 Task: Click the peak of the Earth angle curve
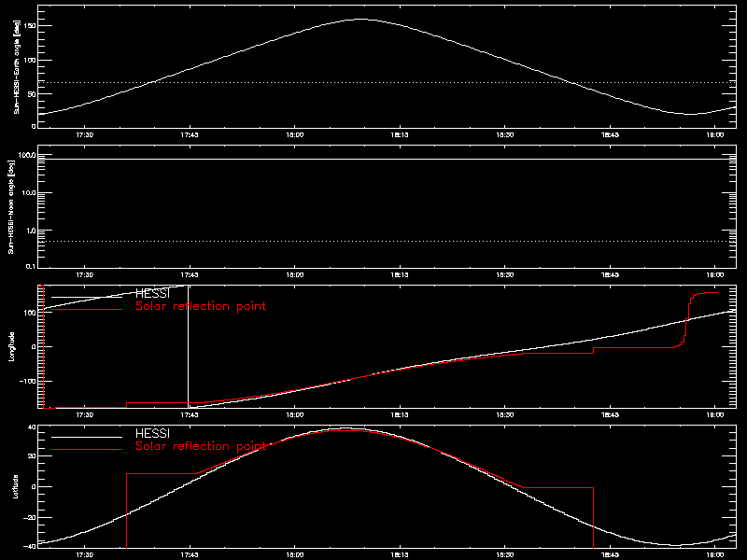click(x=361, y=20)
